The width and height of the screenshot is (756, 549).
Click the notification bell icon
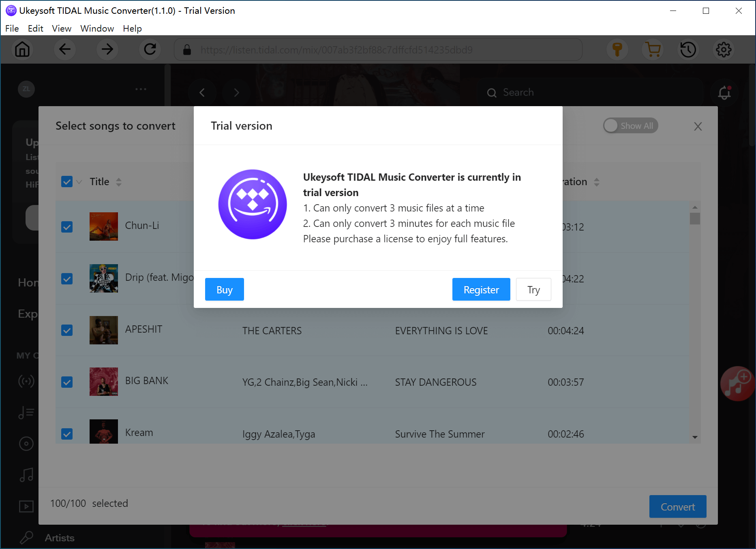[724, 93]
